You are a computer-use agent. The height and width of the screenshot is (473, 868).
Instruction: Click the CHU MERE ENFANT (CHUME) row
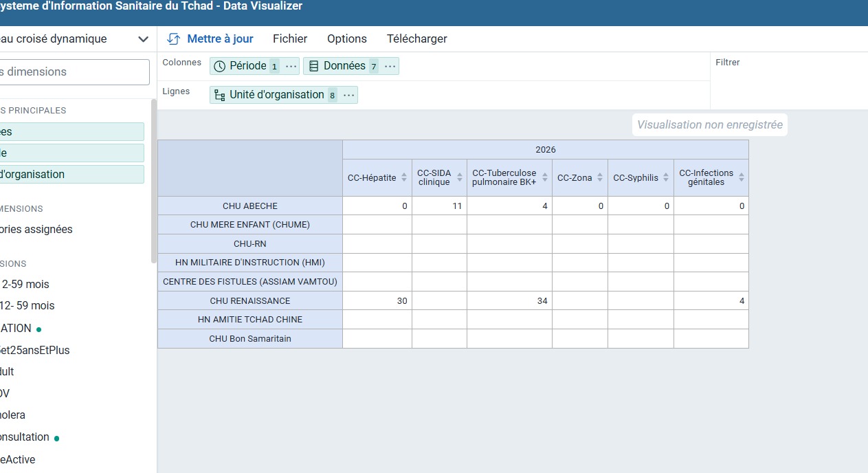coord(250,225)
